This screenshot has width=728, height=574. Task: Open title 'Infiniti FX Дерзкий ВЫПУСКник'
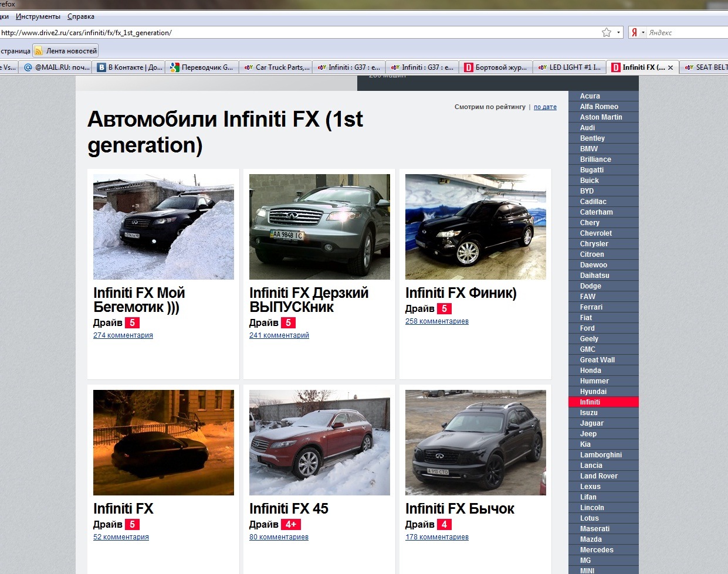pos(309,300)
